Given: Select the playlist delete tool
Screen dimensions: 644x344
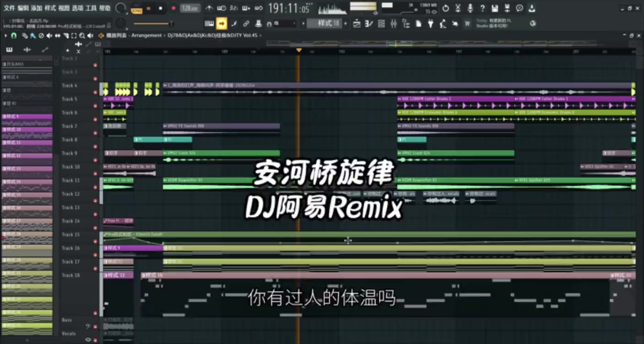Looking at the screenshot, I should click(41, 36).
